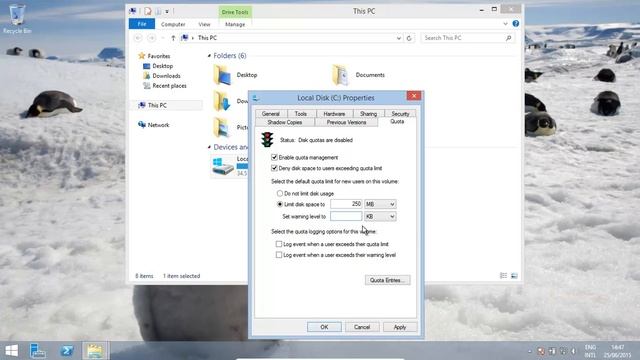Expand the address bar history dropdown
Viewport: 640px width, 360px height.
pos(399,38)
